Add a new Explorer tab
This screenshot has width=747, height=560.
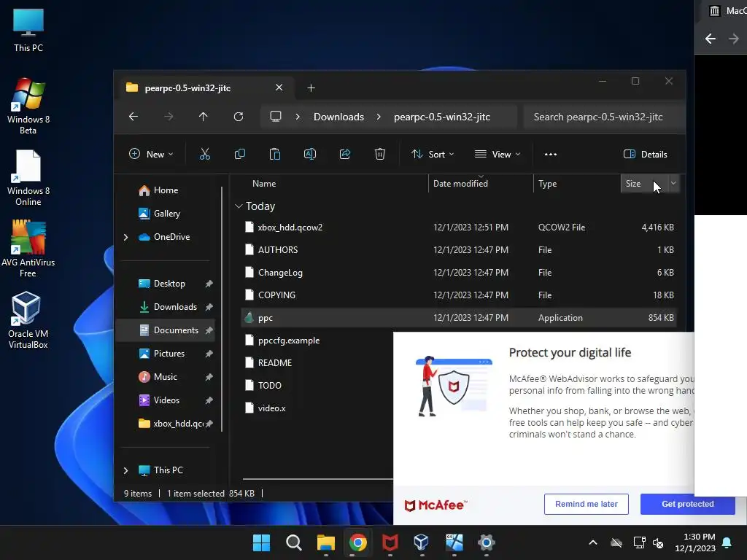point(311,87)
